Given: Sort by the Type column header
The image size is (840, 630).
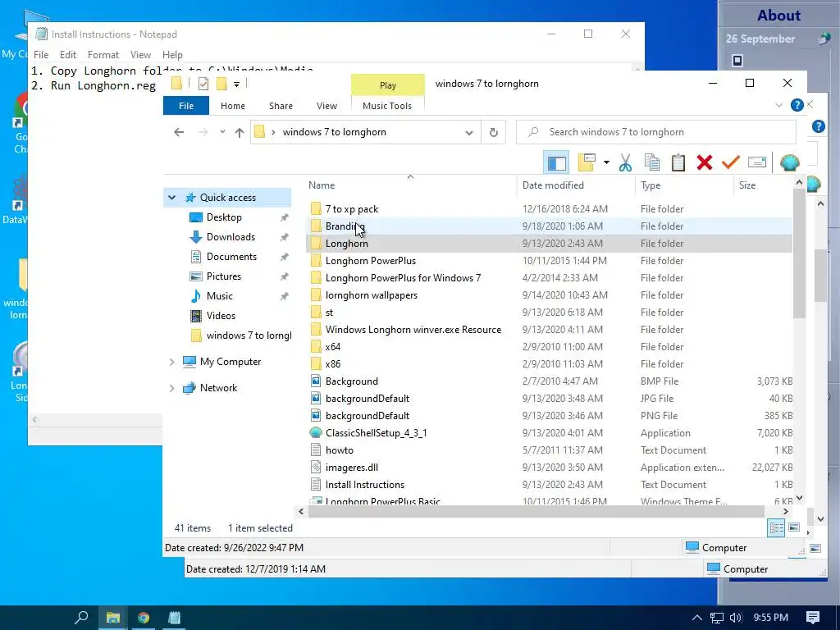Looking at the screenshot, I should point(651,185).
